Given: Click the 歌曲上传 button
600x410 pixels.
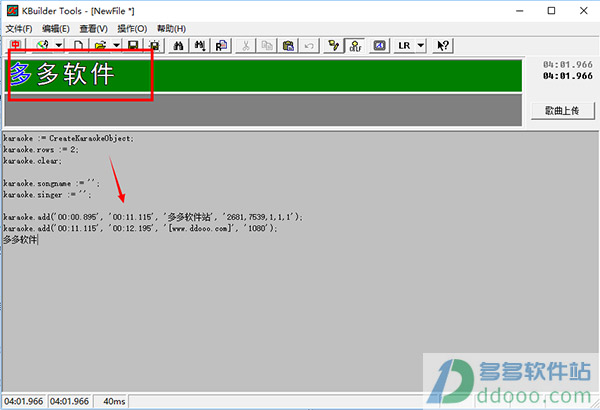Looking at the screenshot, I should click(x=562, y=111).
